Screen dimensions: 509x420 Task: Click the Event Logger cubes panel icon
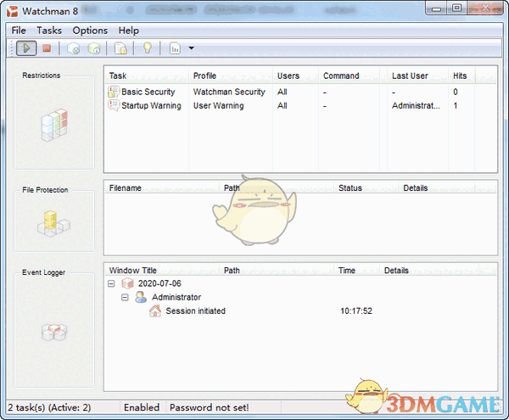pos(54,332)
